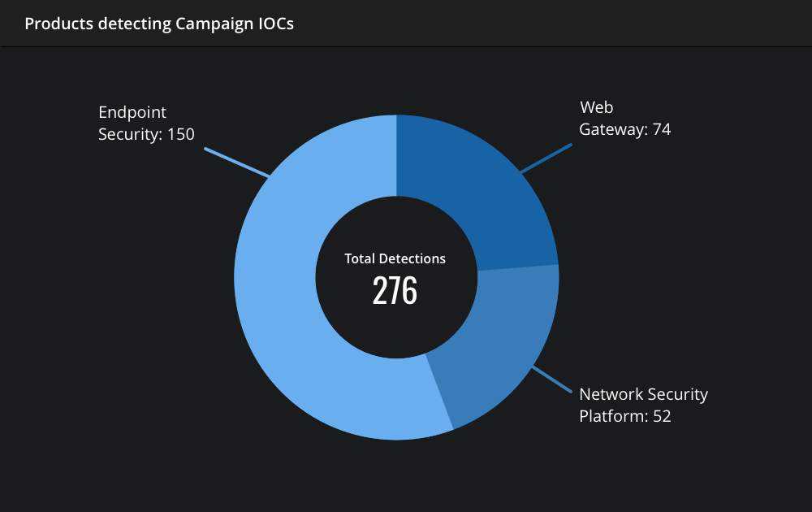Click the 'Network Security' text line
Viewport: 812px width, 512px height.
[x=643, y=394]
